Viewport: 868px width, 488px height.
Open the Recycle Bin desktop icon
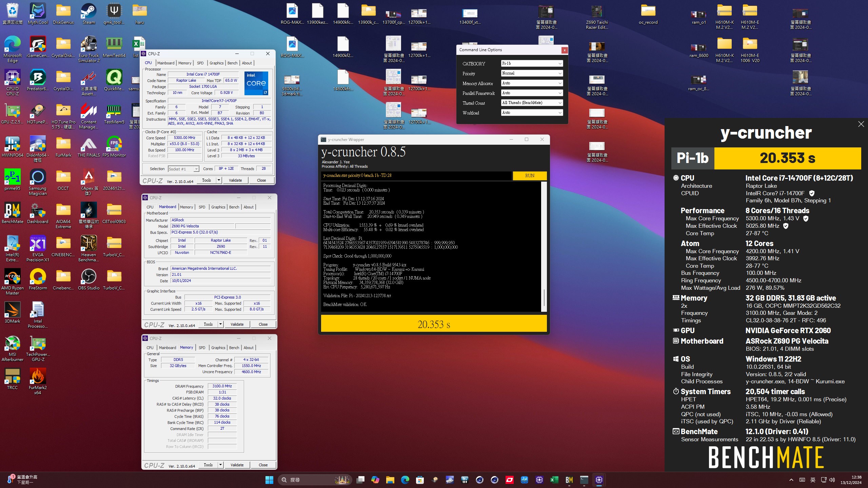tap(13, 14)
